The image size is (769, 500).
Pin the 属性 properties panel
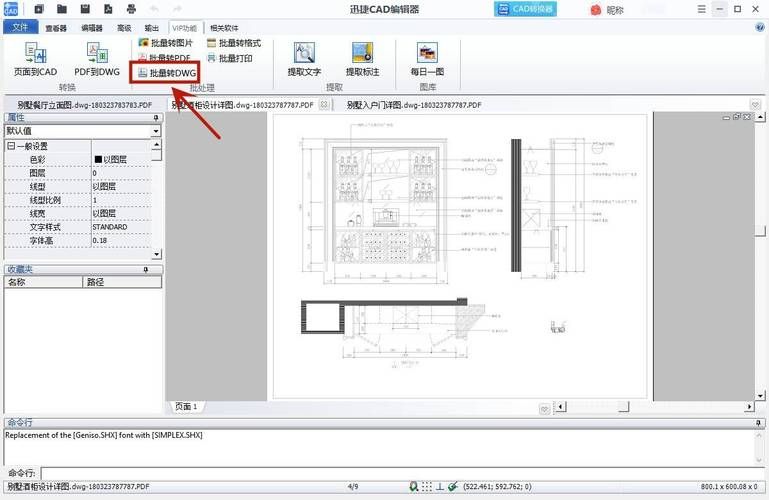157,118
